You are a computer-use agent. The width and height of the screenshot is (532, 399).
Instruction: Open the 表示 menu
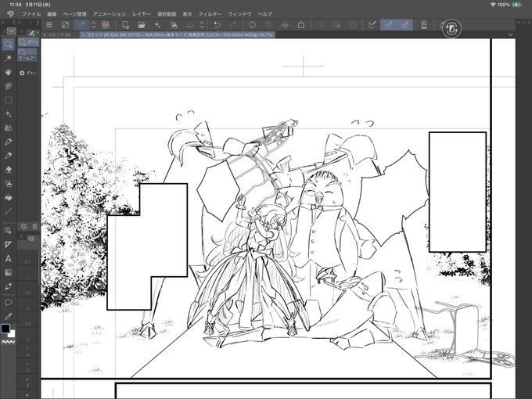pyautogui.click(x=187, y=14)
